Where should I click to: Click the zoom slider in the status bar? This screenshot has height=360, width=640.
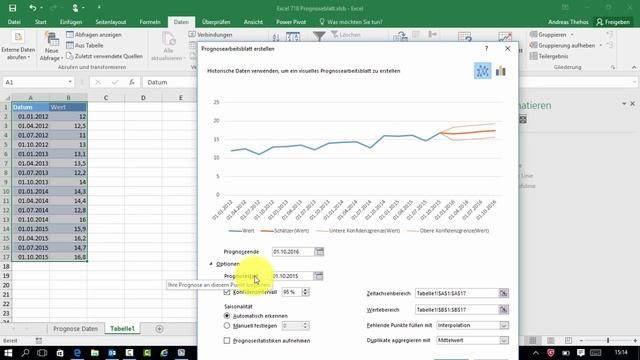608,340
